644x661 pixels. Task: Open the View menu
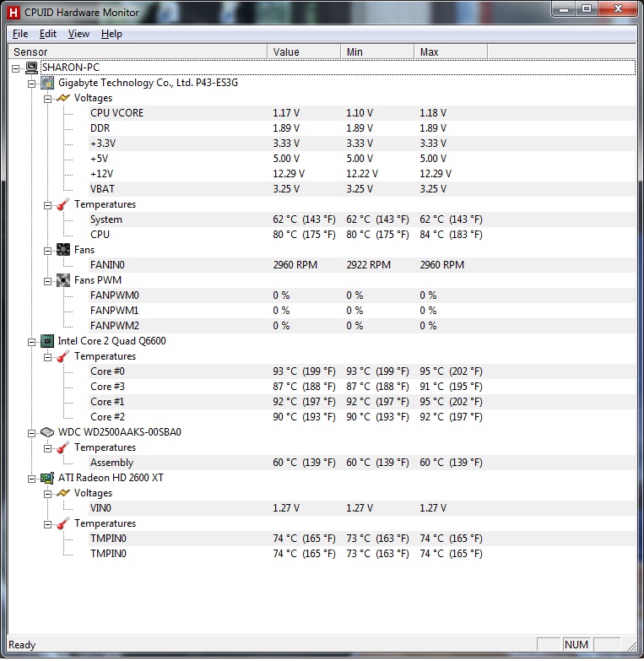(78, 34)
